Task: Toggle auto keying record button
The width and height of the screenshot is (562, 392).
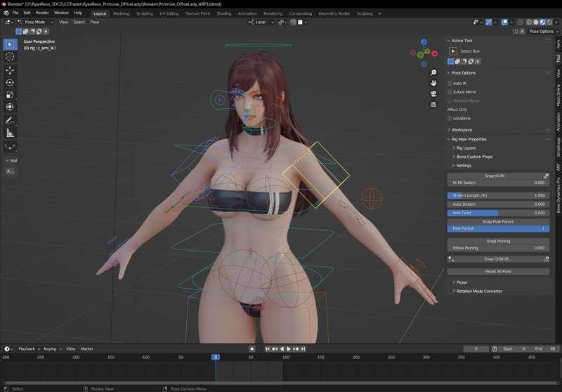Action: coord(252,348)
